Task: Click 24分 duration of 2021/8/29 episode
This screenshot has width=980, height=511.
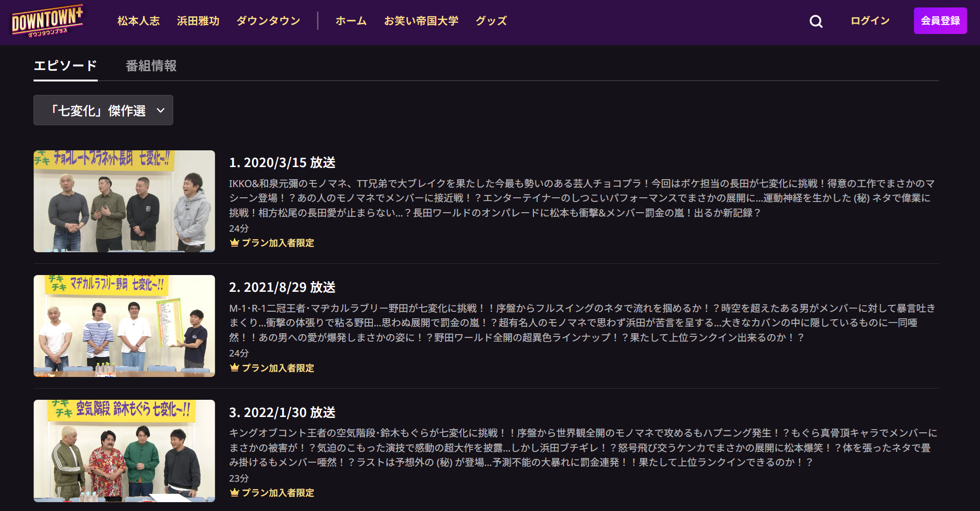Action: coord(239,353)
